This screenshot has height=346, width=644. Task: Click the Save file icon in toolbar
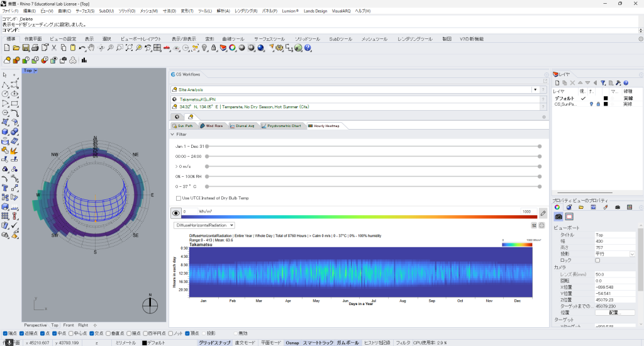click(x=26, y=48)
